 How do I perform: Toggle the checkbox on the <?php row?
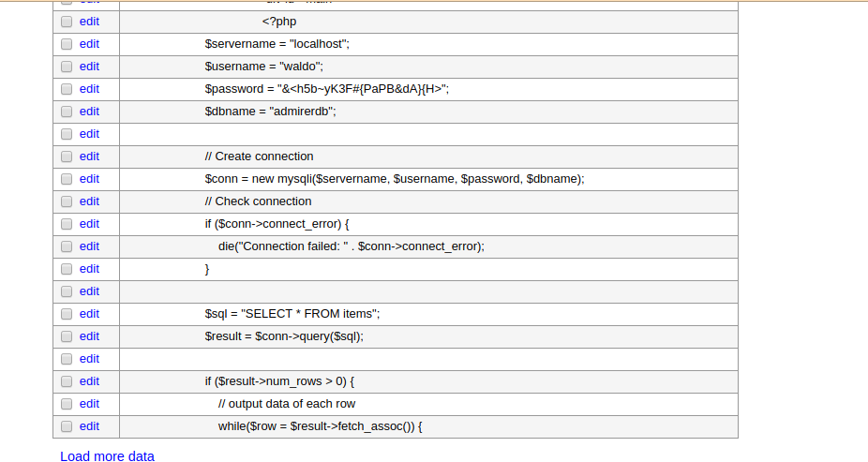tap(67, 22)
